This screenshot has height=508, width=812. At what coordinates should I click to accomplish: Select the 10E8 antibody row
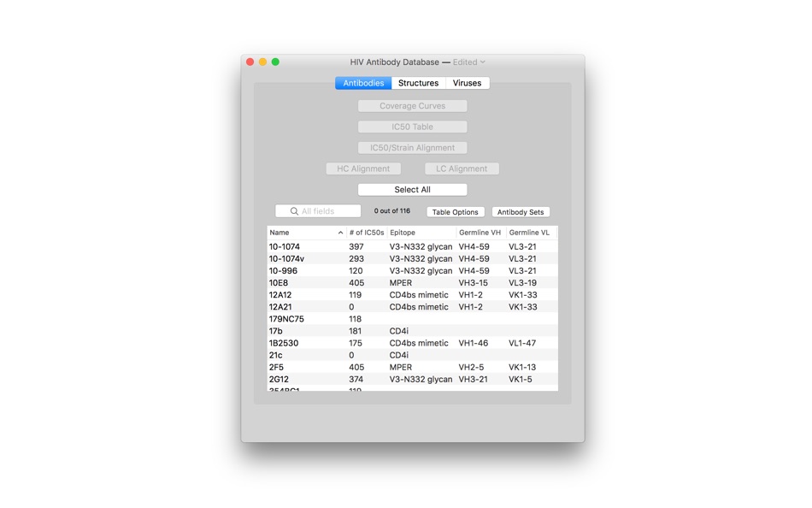click(412, 283)
